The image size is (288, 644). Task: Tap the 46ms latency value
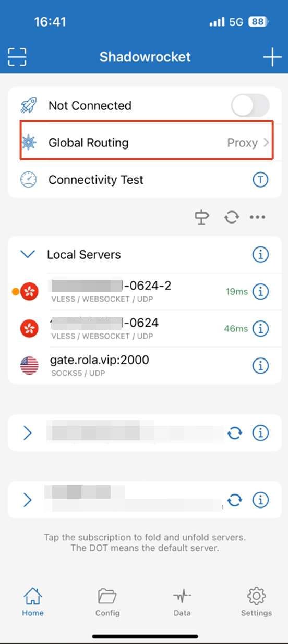click(236, 329)
